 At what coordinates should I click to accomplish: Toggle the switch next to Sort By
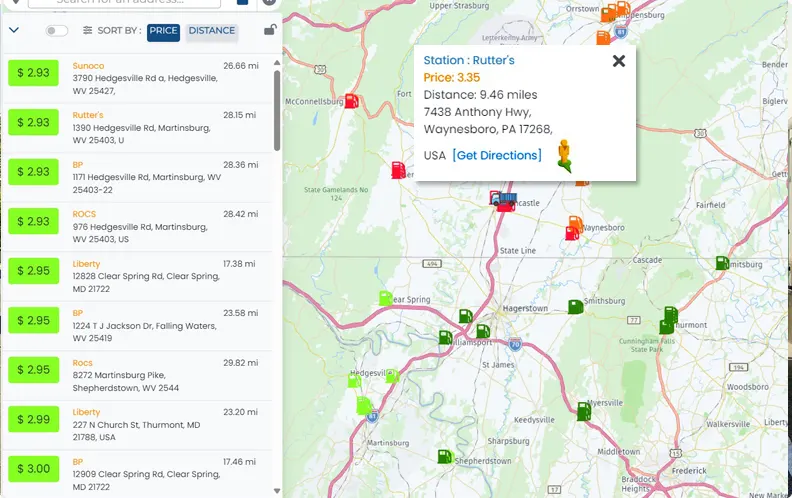[57, 31]
